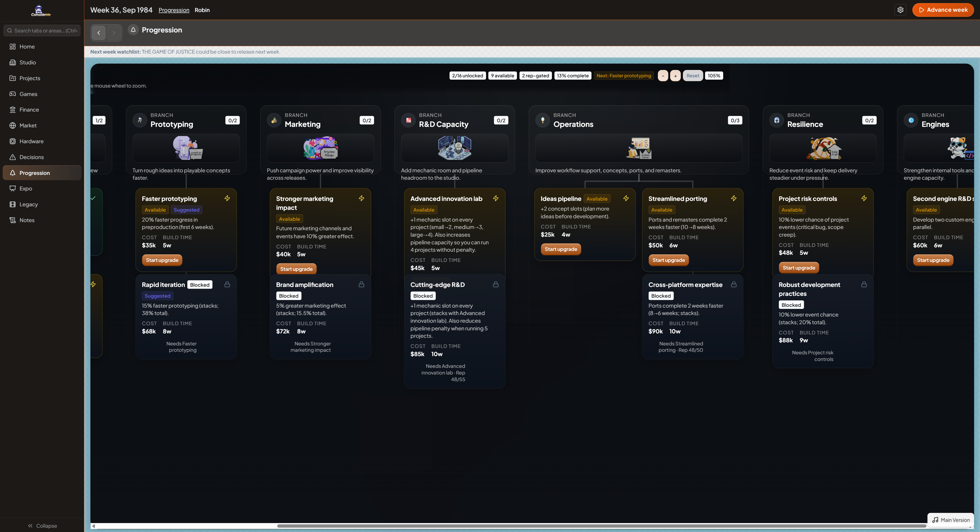This screenshot has width=980, height=532.
Task: Go back with the left chevron button
Action: 99,33
